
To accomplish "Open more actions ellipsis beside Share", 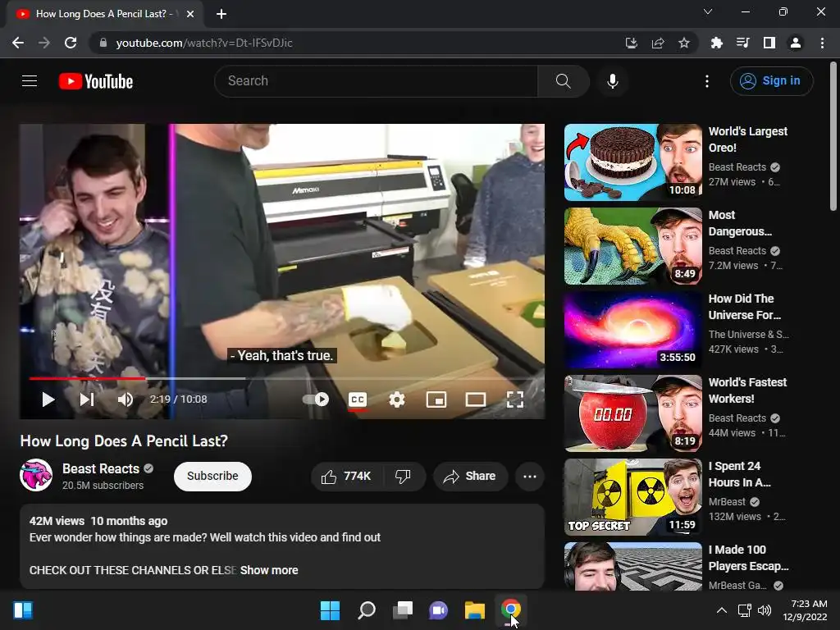I will (x=530, y=477).
